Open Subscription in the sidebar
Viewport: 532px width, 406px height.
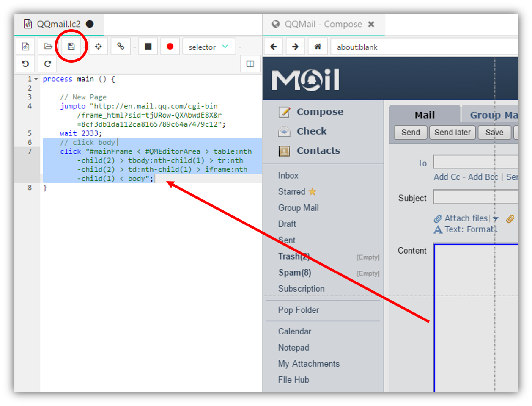(301, 288)
